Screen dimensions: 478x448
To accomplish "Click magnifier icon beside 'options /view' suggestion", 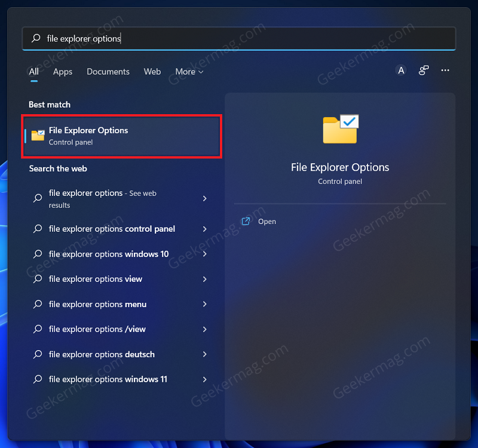I will (38, 329).
